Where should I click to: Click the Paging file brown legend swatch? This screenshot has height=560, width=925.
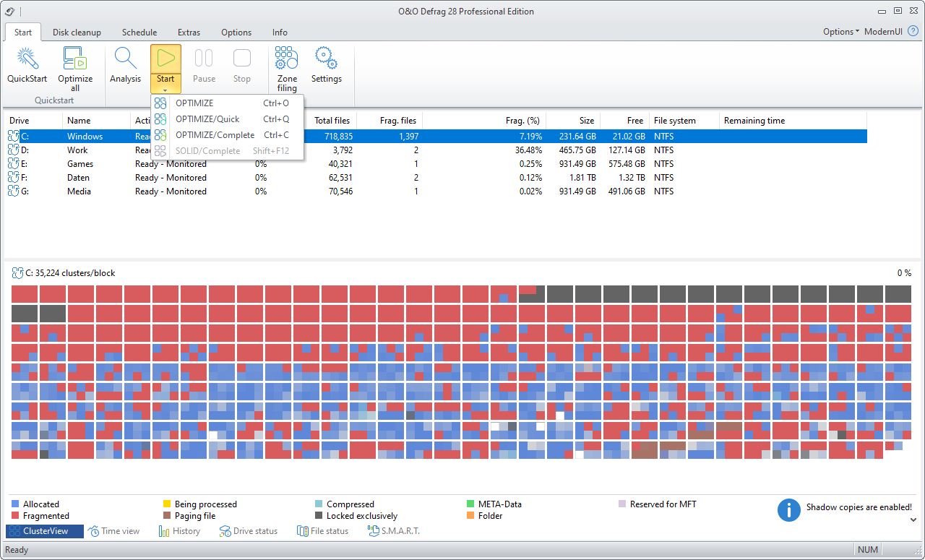(x=167, y=516)
